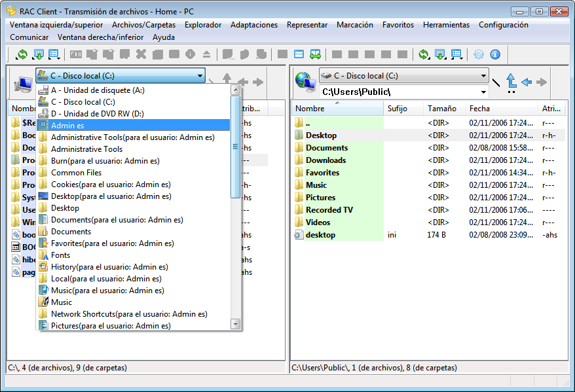Open the right pane drive dropdown
The width and height of the screenshot is (575, 392).
[483, 76]
